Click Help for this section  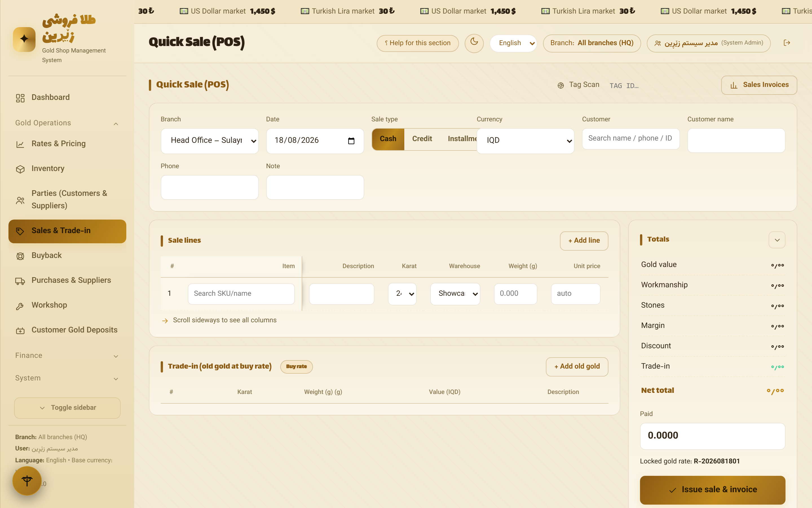[417, 43]
